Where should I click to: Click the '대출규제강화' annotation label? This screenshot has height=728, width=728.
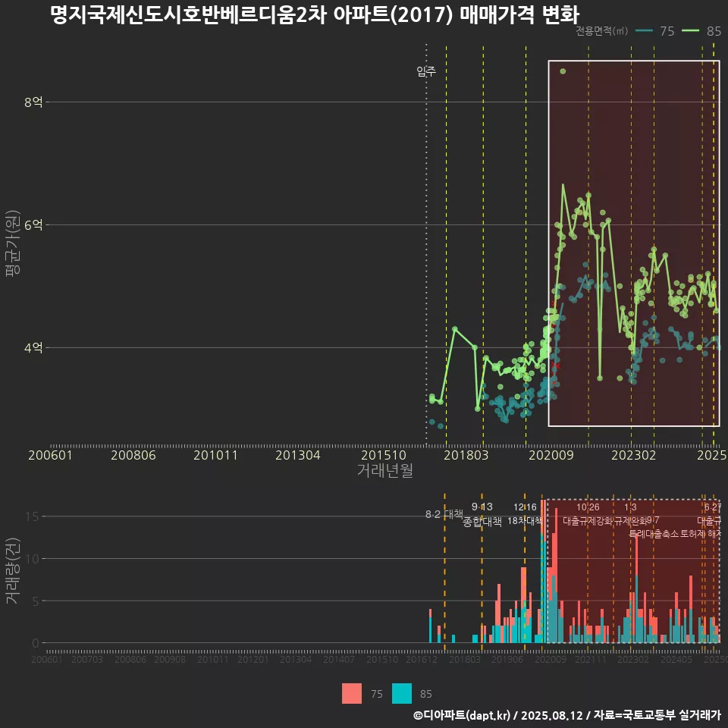click(x=588, y=521)
